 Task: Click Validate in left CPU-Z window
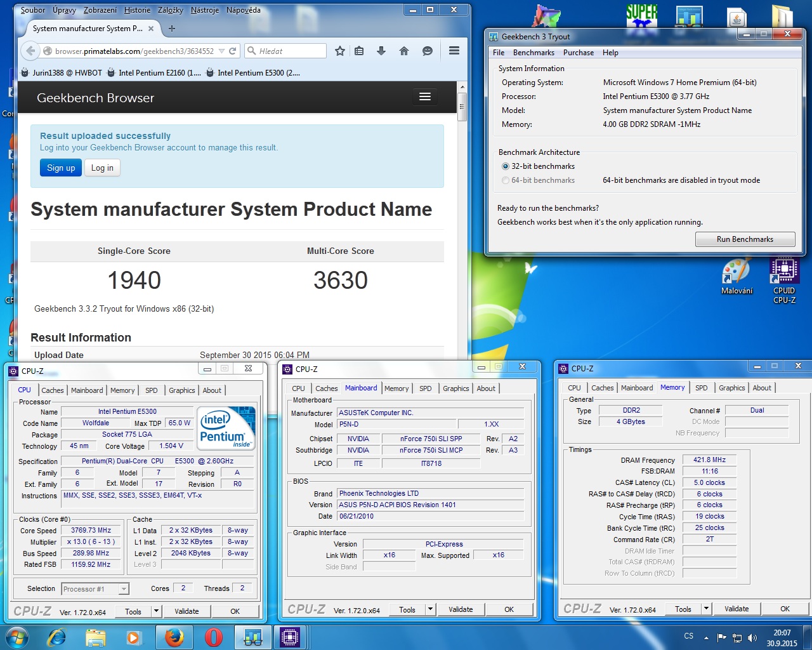(187, 611)
